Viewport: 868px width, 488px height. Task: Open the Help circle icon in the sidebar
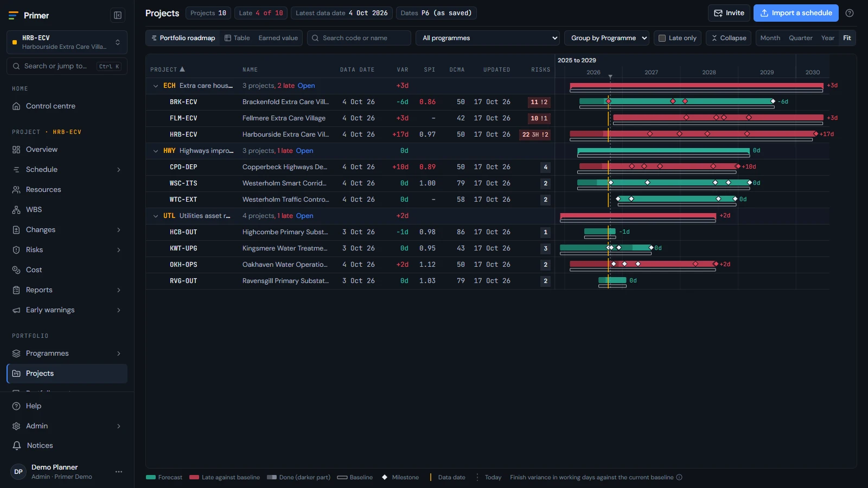click(x=16, y=406)
